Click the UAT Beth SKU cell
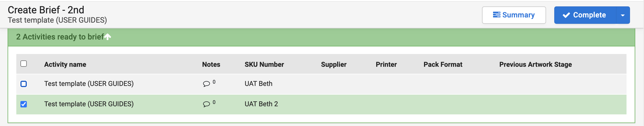 [x=258, y=84]
